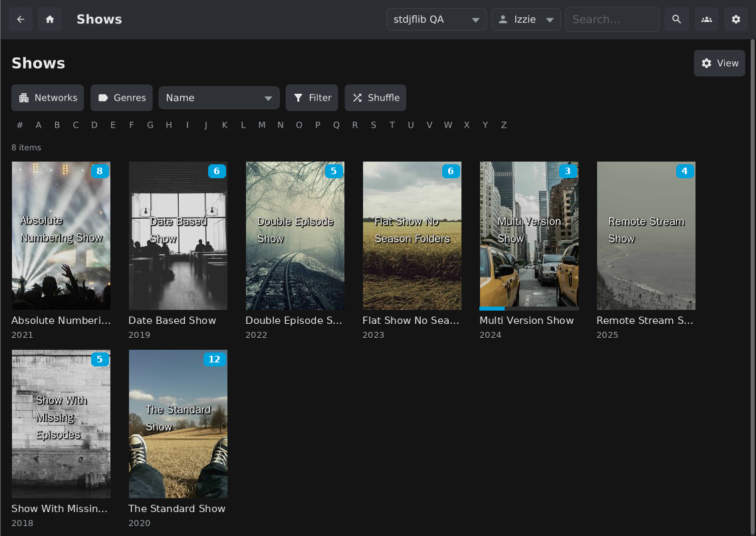Jump to letter M in alphabet bar
Viewport: 756px width, 536px height.
click(262, 125)
